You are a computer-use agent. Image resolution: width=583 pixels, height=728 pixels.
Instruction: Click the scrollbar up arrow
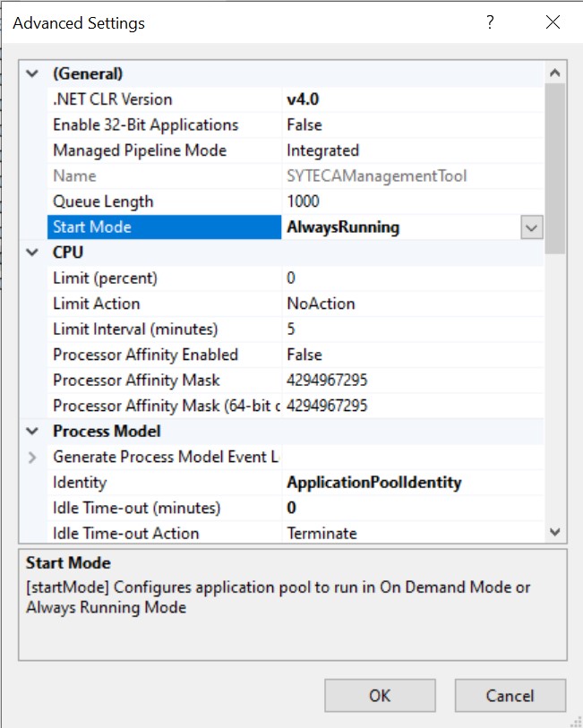tap(555, 73)
